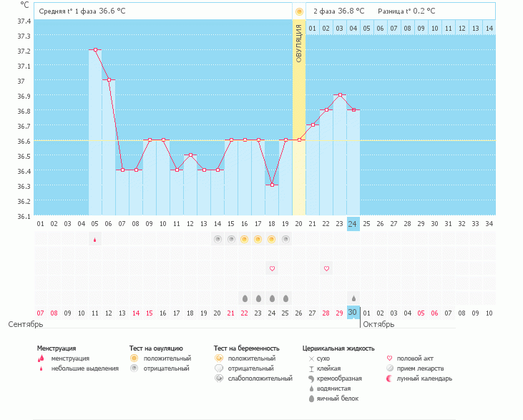Click legend слабоположительный pregnancy test icon

tap(219, 379)
